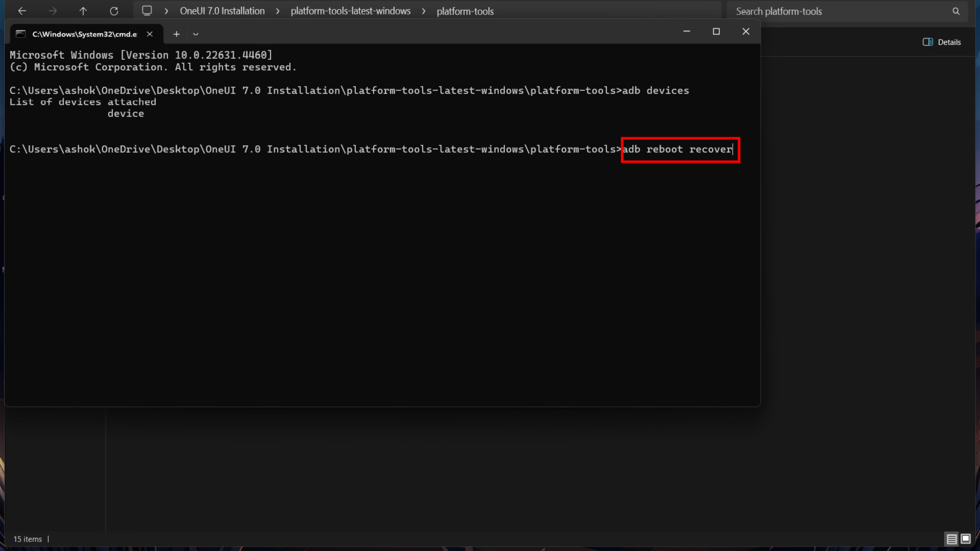The height and width of the screenshot is (551, 980).
Task: Go up one folder level
Action: [83, 11]
